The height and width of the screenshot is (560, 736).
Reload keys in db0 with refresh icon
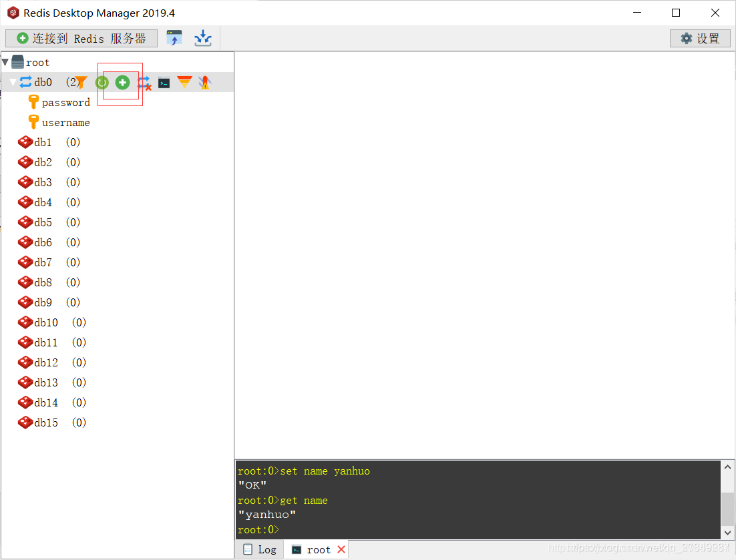[102, 83]
